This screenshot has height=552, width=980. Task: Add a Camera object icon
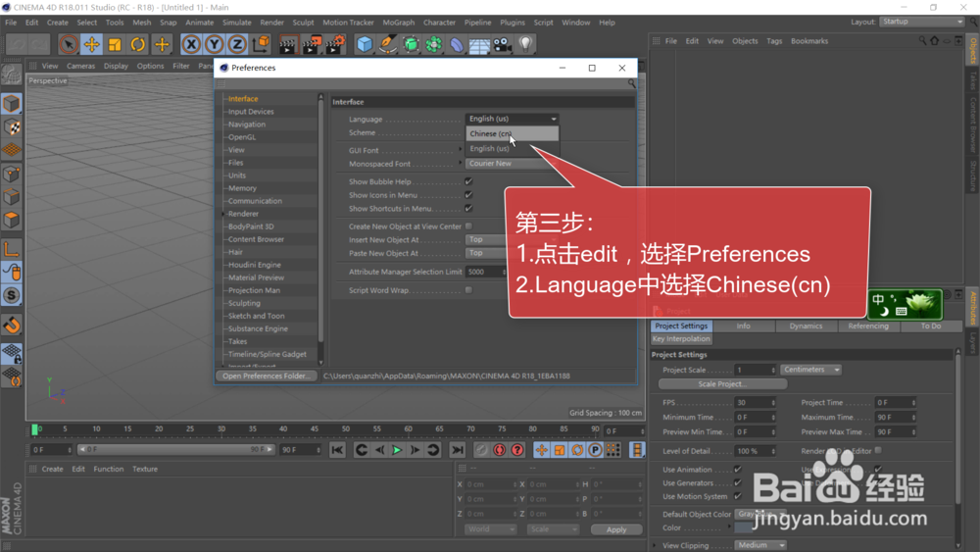(x=503, y=44)
